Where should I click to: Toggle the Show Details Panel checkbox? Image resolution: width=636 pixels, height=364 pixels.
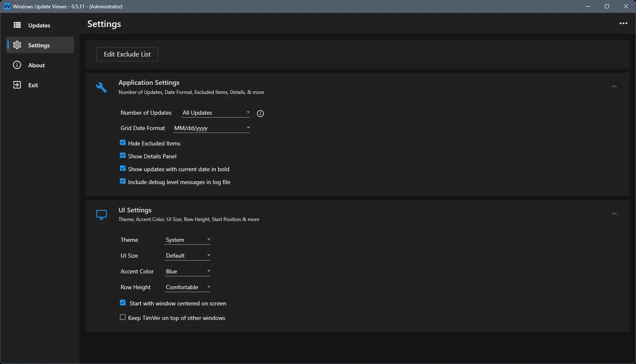tap(123, 156)
